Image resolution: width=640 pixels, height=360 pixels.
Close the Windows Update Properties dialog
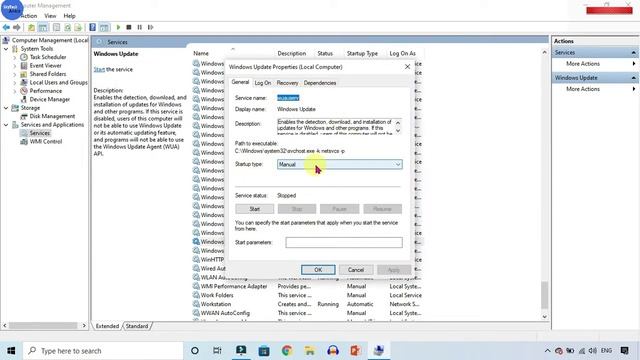407,67
